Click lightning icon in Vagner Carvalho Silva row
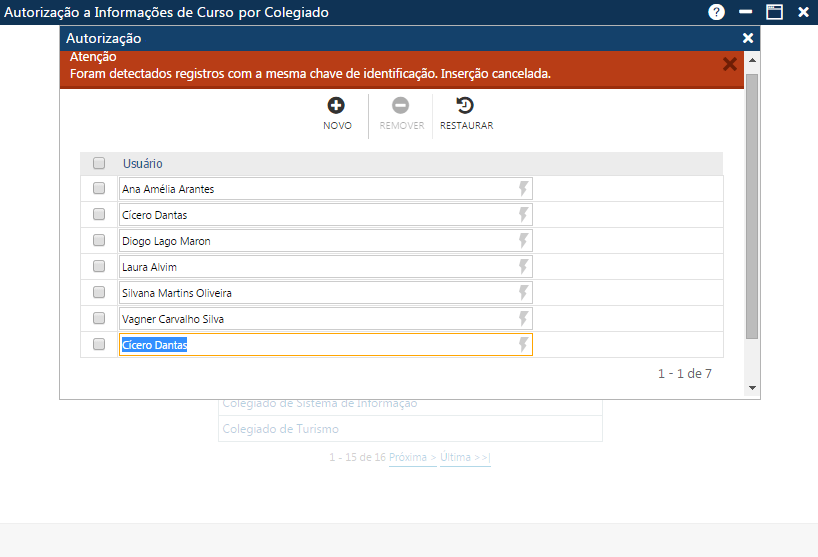 pos(522,319)
